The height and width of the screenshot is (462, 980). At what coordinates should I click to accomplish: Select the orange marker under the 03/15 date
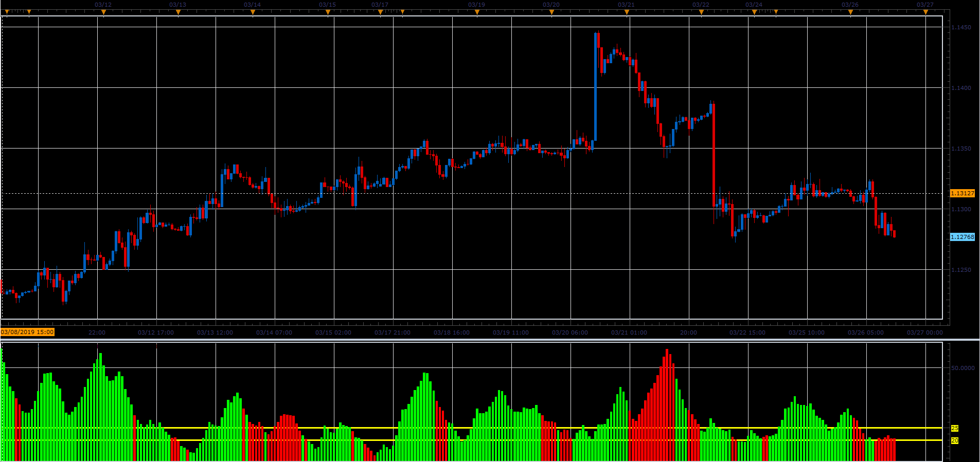point(328,13)
